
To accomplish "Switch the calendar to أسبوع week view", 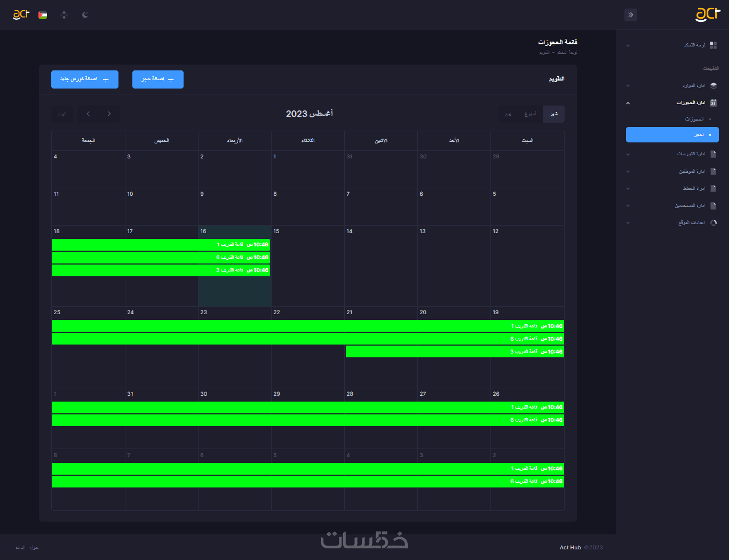I will pyautogui.click(x=530, y=114).
